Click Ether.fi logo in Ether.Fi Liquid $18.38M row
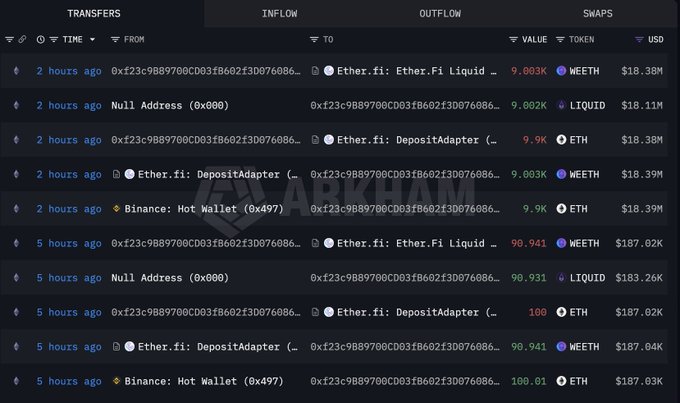 [329, 71]
